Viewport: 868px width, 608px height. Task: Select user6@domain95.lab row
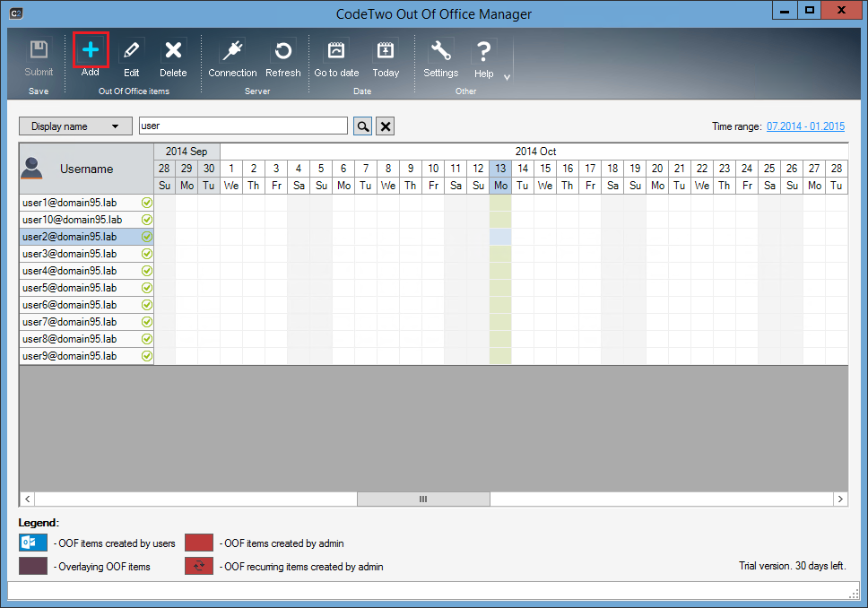tap(86, 305)
